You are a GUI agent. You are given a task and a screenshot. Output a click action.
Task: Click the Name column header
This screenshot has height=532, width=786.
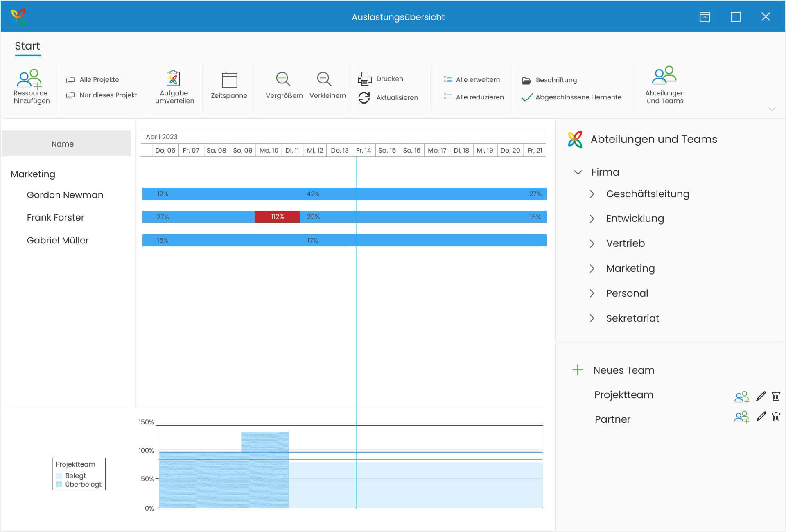tap(67, 144)
